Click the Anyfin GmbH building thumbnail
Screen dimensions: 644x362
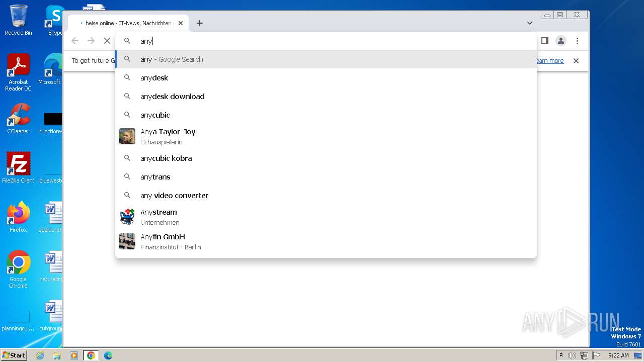point(127,241)
